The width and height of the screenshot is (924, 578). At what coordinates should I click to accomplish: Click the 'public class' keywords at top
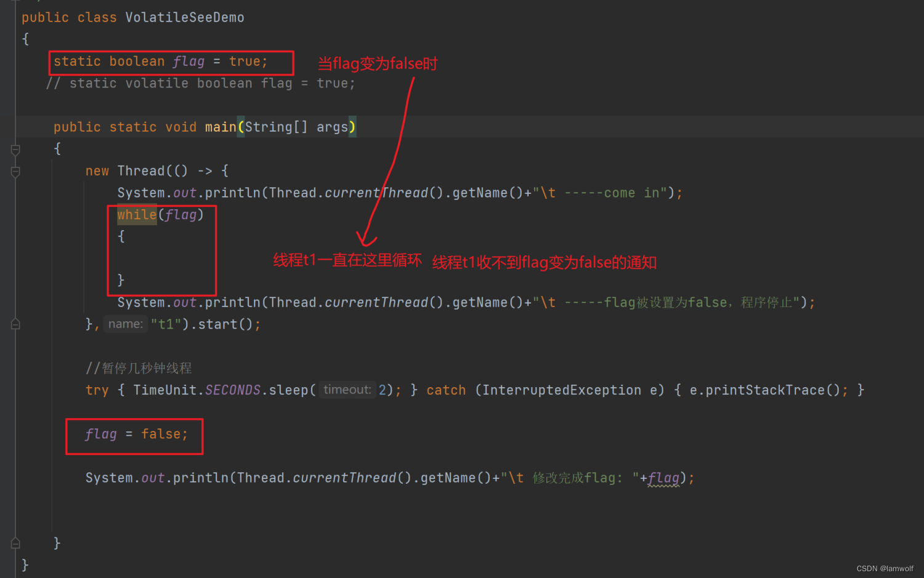click(x=69, y=17)
